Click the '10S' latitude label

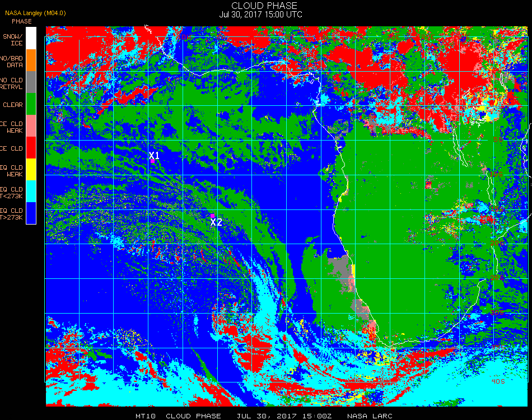(x=496, y=174)
